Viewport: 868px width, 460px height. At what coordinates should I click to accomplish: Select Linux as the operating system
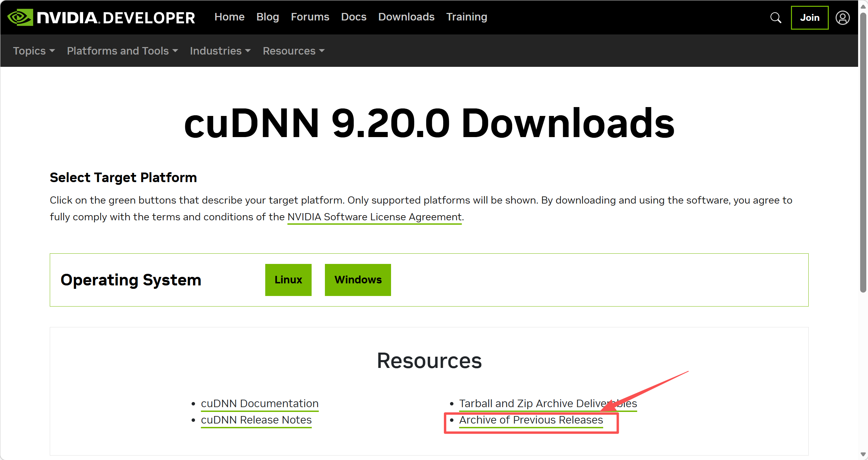pyautogui.click(x=288, y=280)
